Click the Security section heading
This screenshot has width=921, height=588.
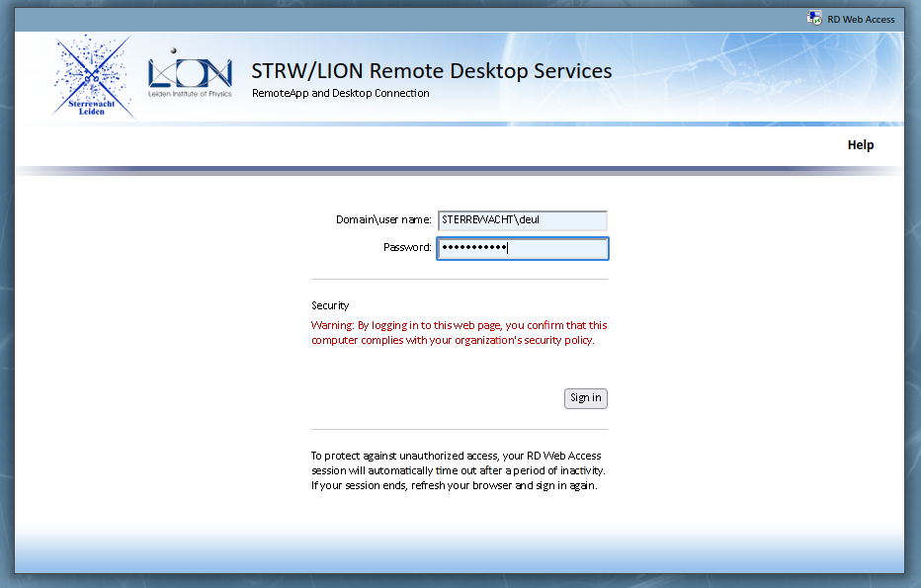pyautogui.click(x=330, y=306)
